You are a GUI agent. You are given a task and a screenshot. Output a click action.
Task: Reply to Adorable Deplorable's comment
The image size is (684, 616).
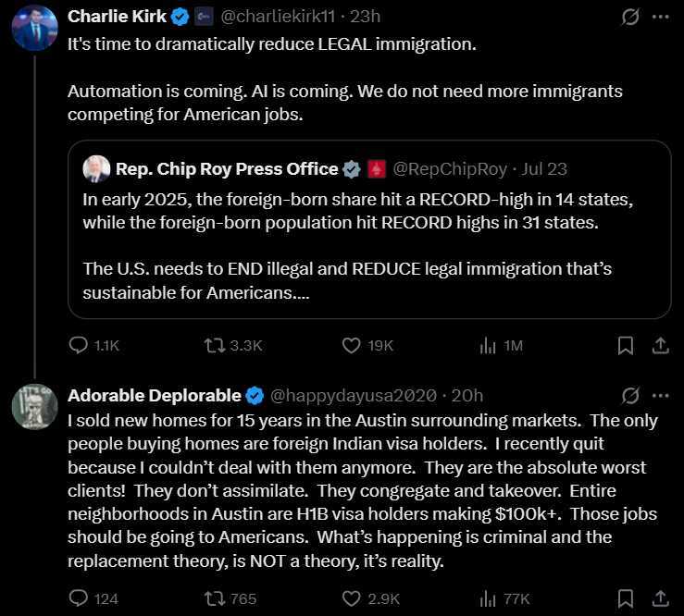[x=93, y=598]
